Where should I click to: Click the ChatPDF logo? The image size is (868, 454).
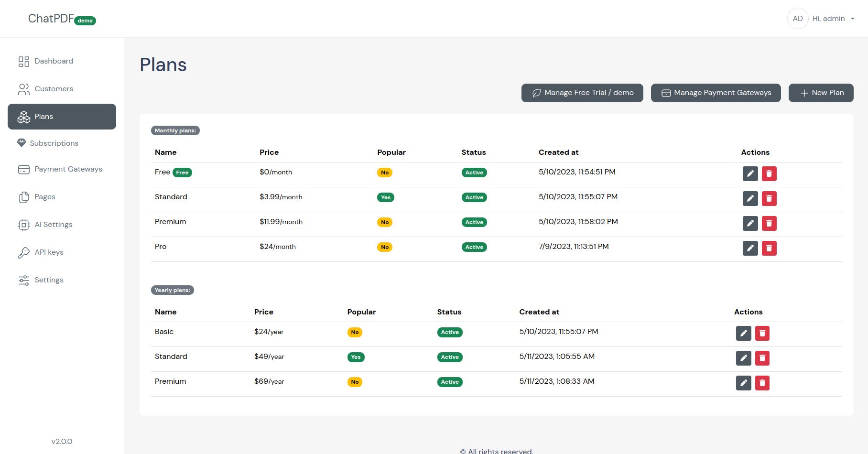52,19
